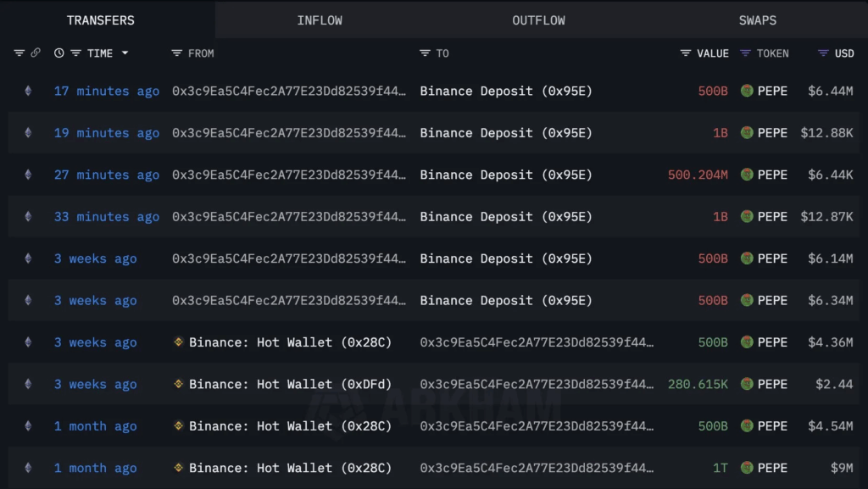This screenshot has height=489, width=868.
Task: Open the '17 minutes ago' transaction link
Action: [107, 91]
